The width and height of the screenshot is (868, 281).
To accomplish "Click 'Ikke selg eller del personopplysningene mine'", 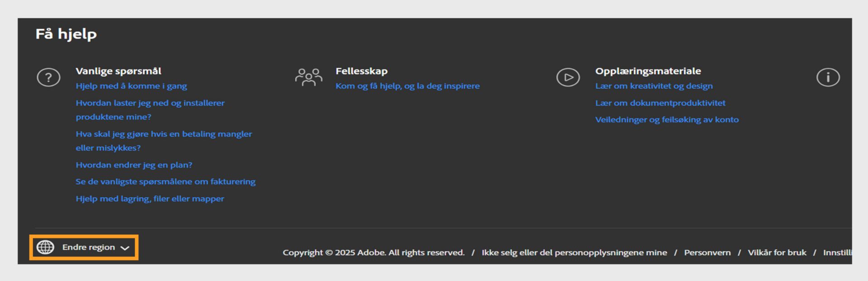I will click(x=574, y=252).
